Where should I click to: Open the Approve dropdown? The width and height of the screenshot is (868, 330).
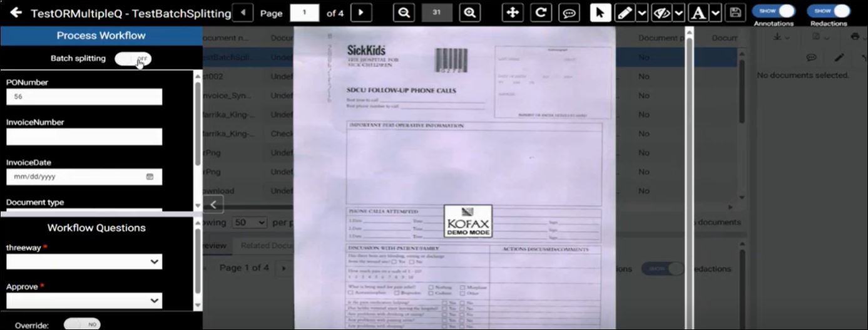click(x=84, y=301)
